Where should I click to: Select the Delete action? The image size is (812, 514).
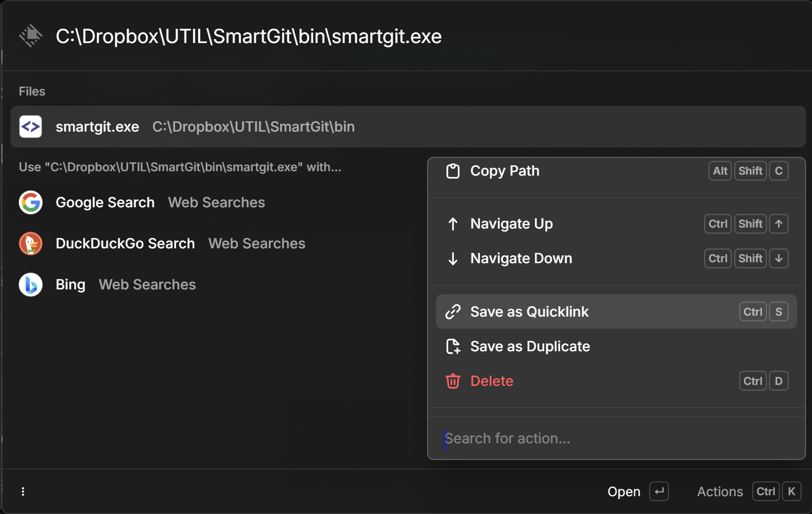[x=617, y=381]
